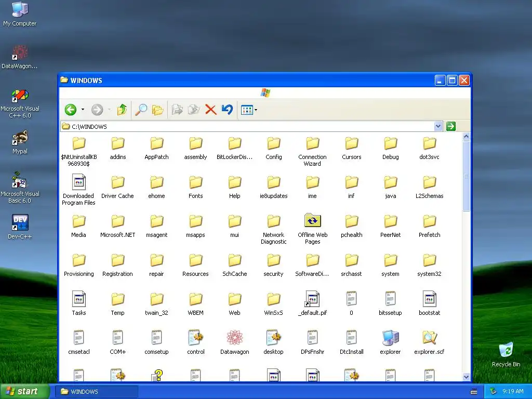Select the Microsoft.NET folder
This screenshot has height=399, width=532.
[118, 226]
